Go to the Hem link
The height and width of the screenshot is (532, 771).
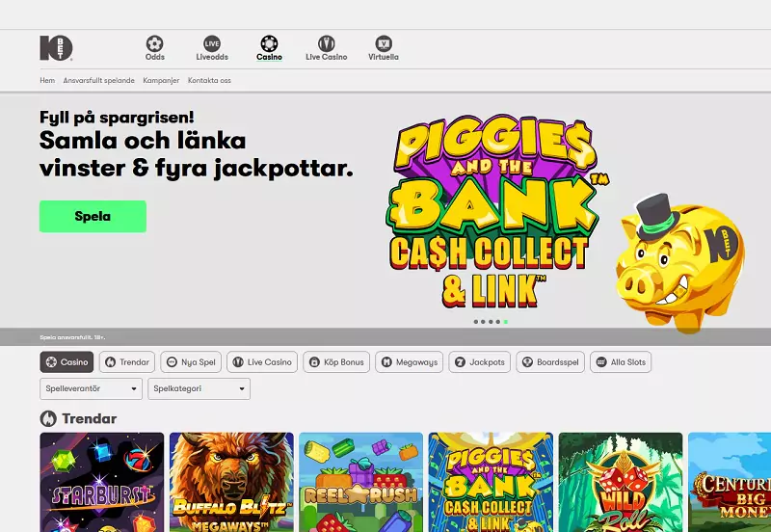(47, 80)
